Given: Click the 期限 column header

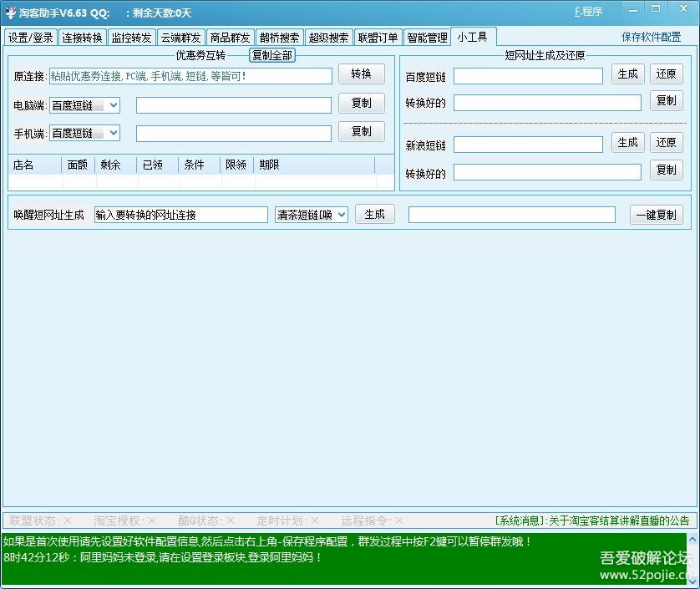Looking at the screenshot, I should [x=314, y=165].
